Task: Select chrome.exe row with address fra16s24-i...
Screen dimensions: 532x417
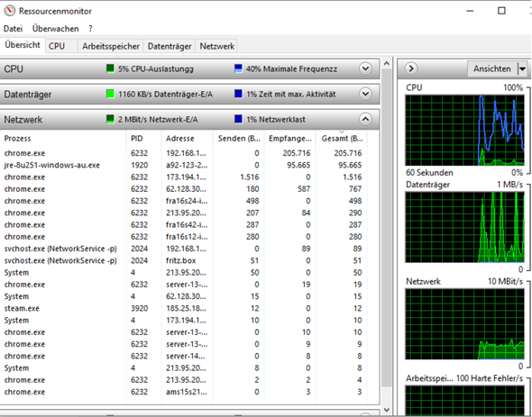Action: pos(183,201)
